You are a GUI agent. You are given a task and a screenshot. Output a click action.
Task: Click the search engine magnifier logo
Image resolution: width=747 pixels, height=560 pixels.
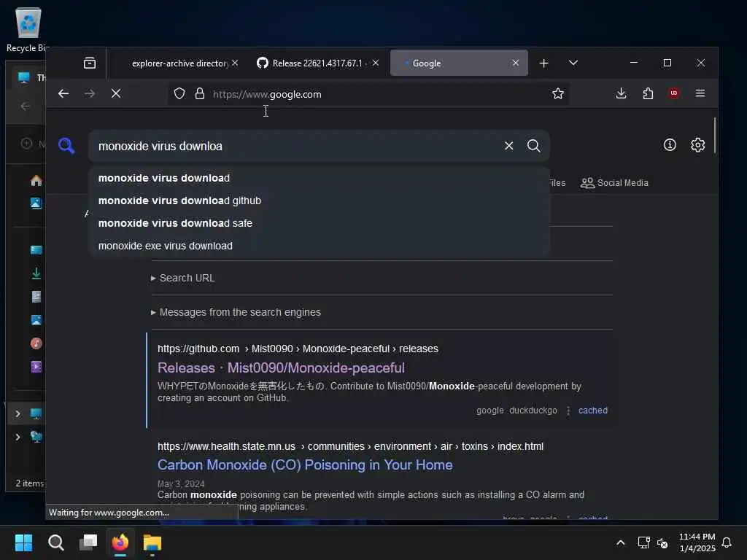(x=66, y=146)
